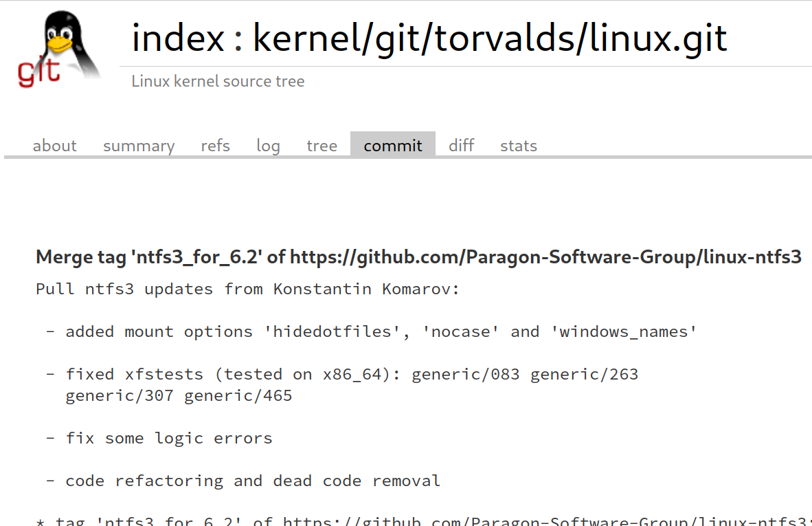Click the Git penguin logo

coord(59,50)
